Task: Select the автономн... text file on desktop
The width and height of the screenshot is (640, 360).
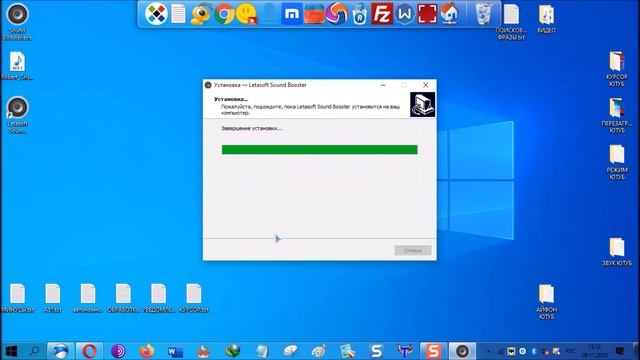Action: pyautogui.click(x=88, y=298)
